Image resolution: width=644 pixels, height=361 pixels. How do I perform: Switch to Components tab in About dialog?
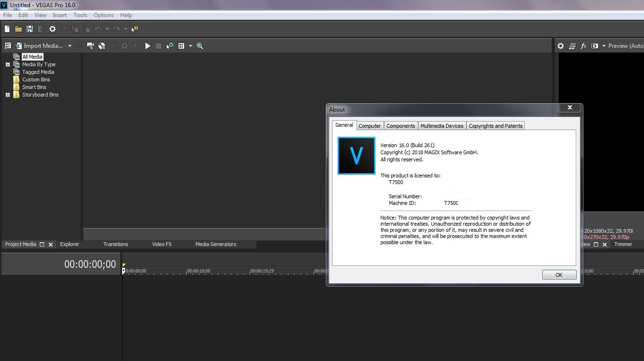point(401,126)
